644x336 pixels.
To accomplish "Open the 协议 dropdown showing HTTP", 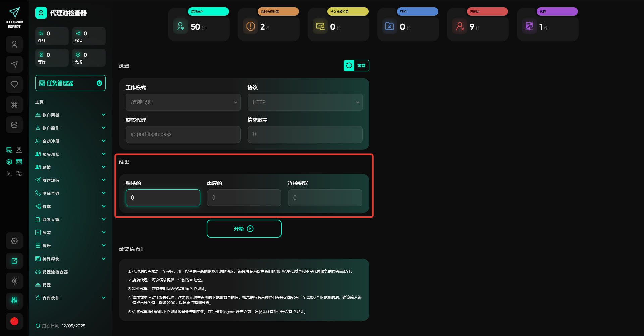I will tap(305, 102).
